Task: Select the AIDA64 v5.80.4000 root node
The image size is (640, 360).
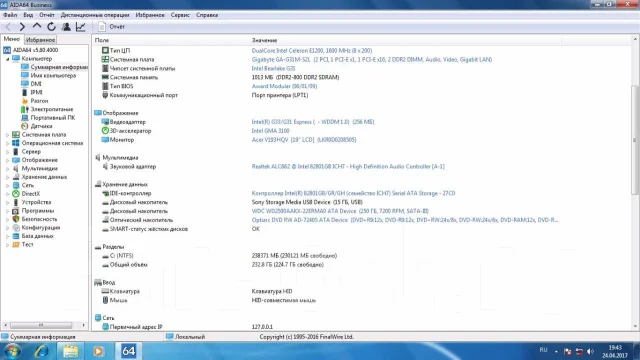Action: 31,50
